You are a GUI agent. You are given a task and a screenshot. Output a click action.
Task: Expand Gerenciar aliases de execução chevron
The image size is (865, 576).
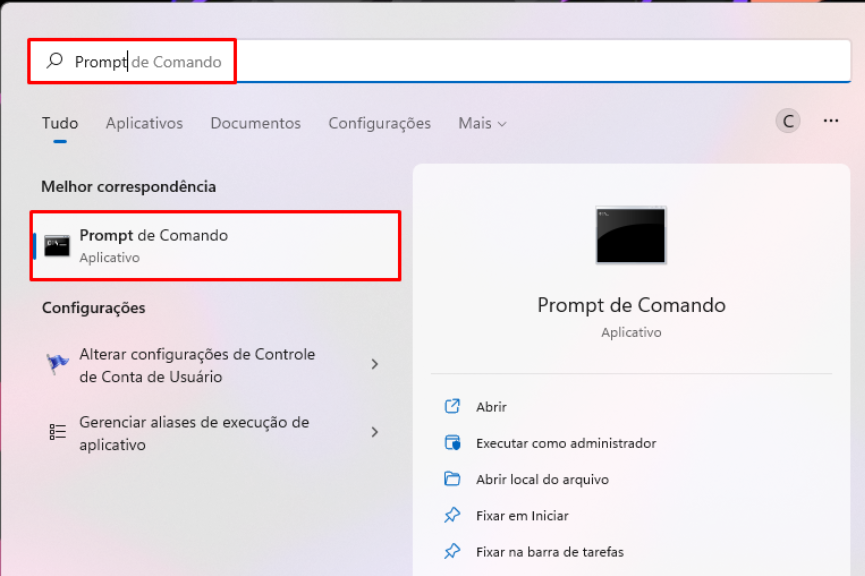point(375,432)
